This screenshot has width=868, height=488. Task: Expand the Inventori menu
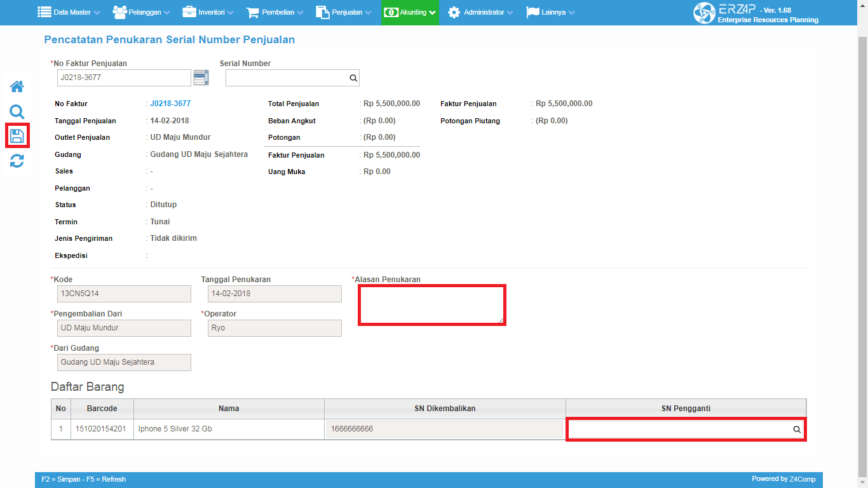pyautogui.click(x=208, y=13)
